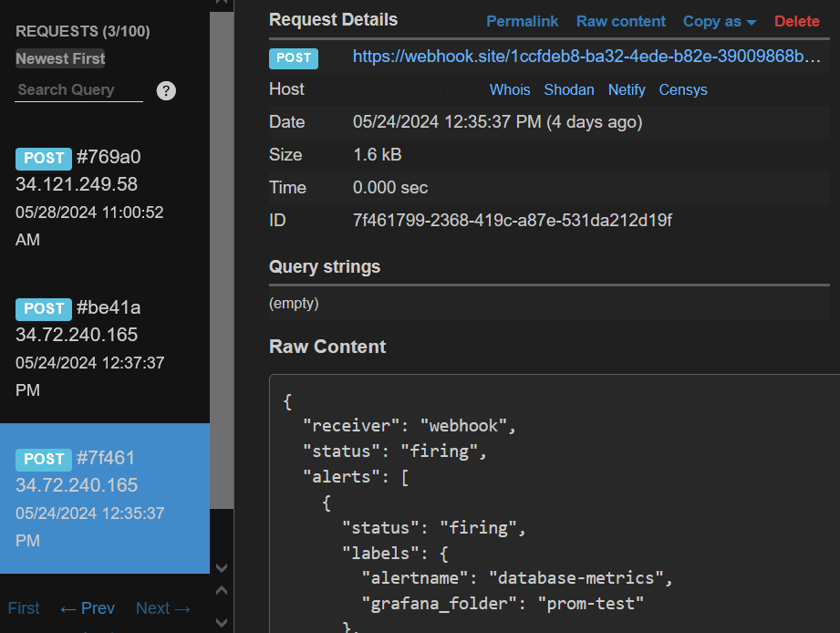The image size is (840, 633).
Task: Open the Censys host lookup
Action: coord(683,89)
